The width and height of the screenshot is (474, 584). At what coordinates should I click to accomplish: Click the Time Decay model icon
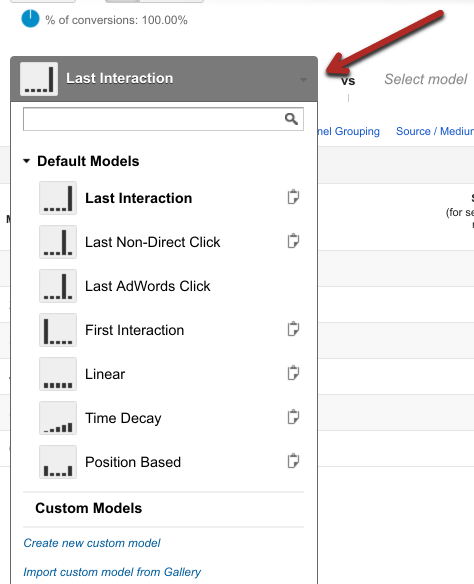coord(58,418)
